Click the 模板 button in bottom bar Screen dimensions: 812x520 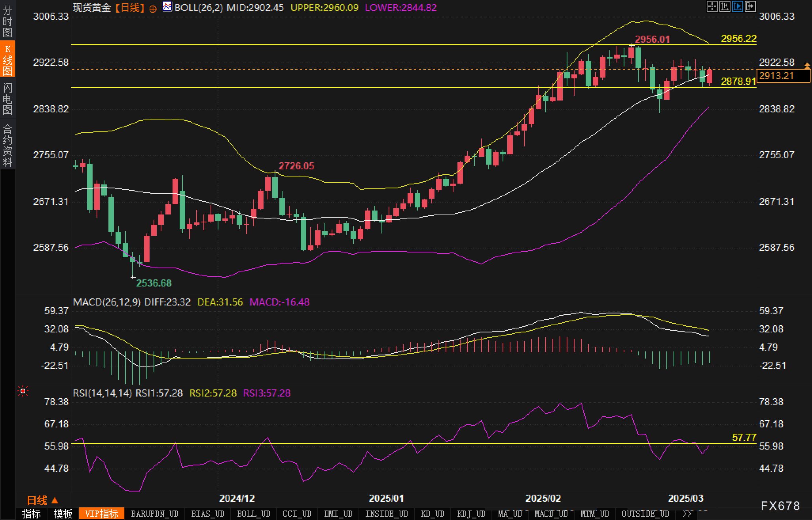[x=63, y=514]
